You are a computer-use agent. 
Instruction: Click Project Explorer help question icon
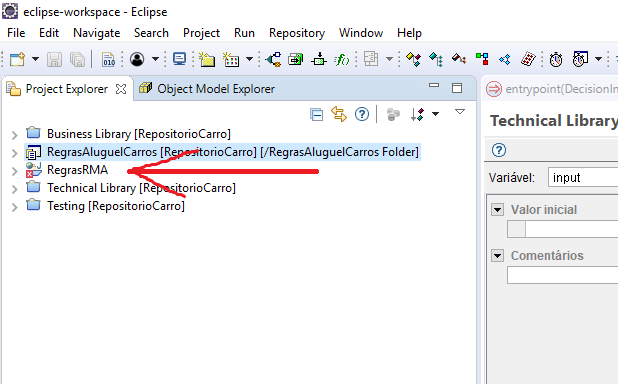(362, 114)
